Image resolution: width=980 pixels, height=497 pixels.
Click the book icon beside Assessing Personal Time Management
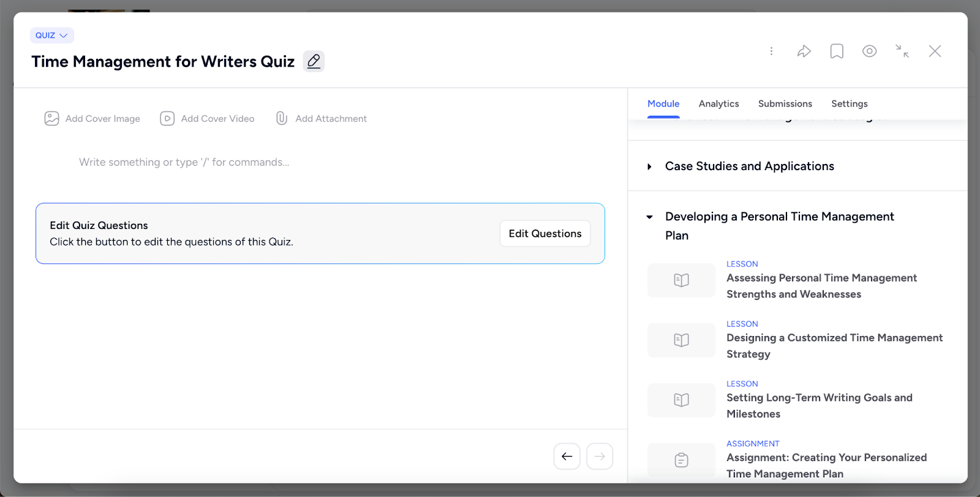click(x=680, y=280)
